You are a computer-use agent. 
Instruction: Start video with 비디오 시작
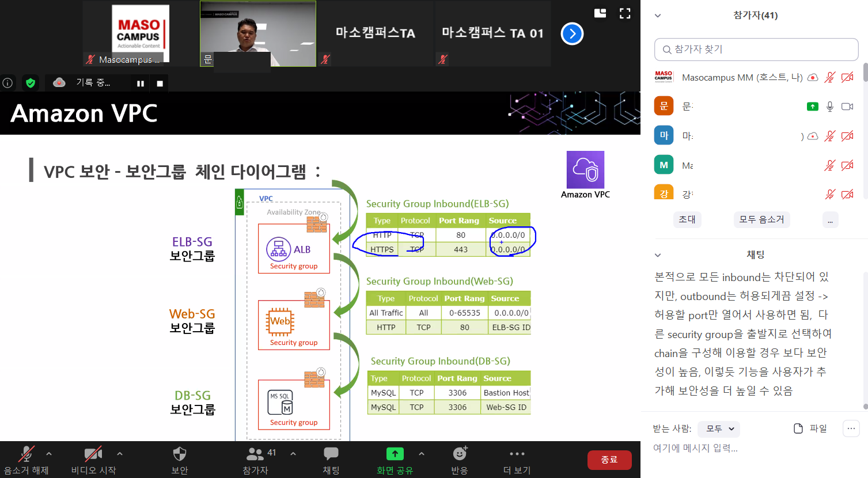(x=93, y=454)
